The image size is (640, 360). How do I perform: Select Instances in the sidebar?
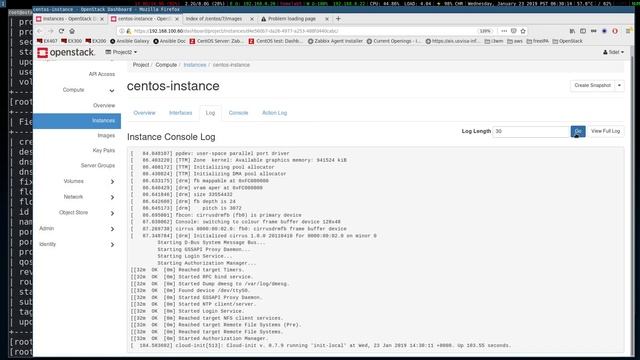pos(77,121)
